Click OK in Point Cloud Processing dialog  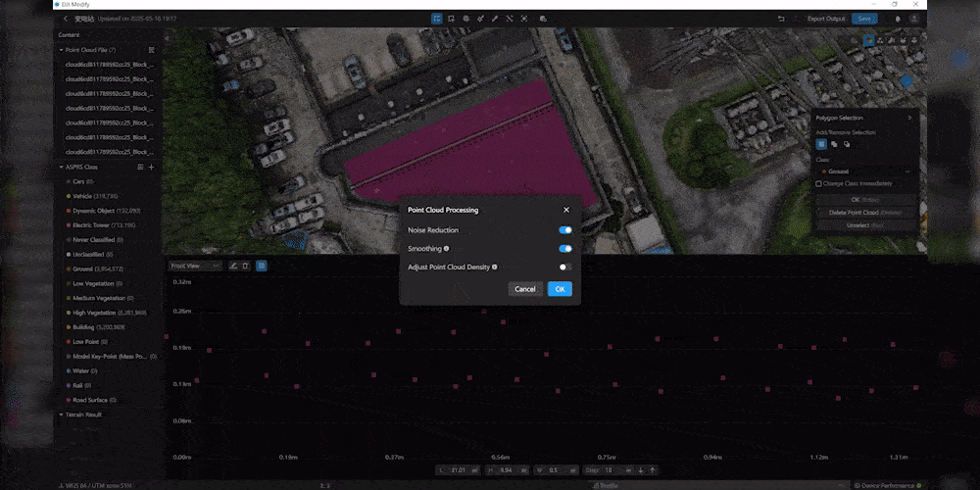point(560,289)
